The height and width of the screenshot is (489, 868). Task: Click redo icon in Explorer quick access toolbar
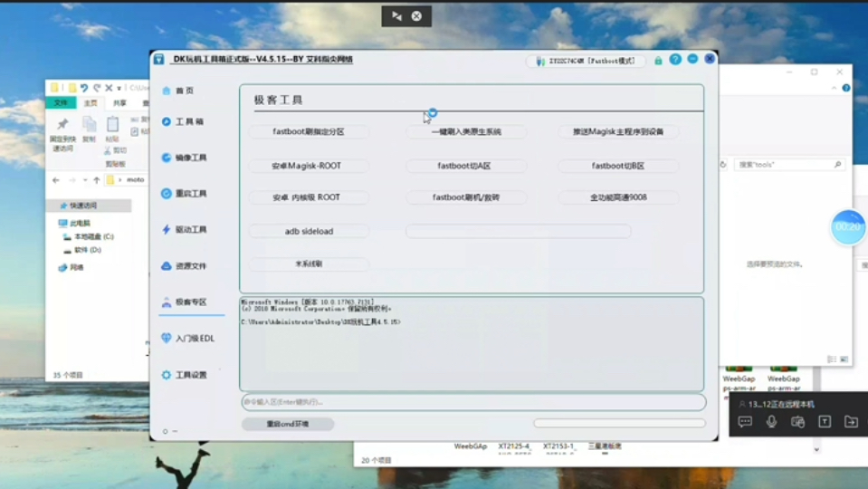(x=97, y=88)
